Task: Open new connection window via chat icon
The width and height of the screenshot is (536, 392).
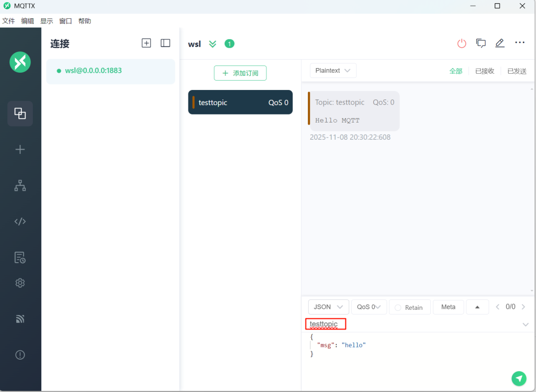Action: [481, 43]
